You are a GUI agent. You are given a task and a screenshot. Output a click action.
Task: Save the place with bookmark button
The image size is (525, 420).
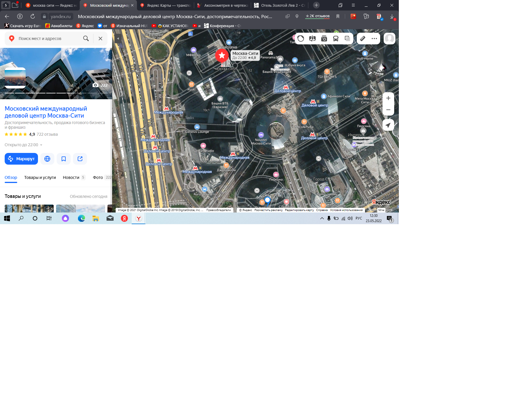tap(64, 159)
